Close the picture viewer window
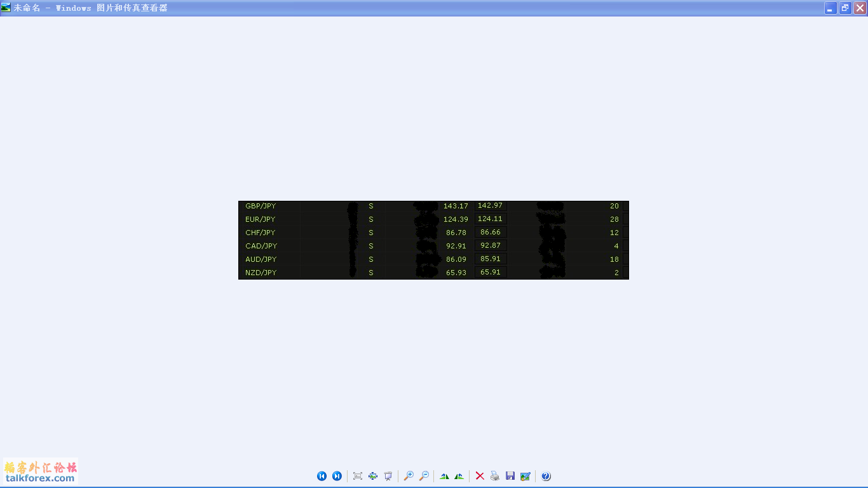This screenshot has width=868, height=488. click(x=860, y=8)
